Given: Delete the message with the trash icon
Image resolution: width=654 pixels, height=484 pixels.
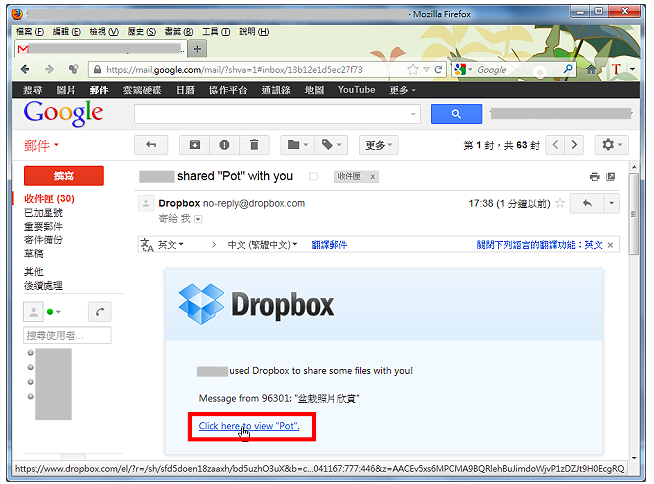Looking at the screenshot, I should point(254,145).
